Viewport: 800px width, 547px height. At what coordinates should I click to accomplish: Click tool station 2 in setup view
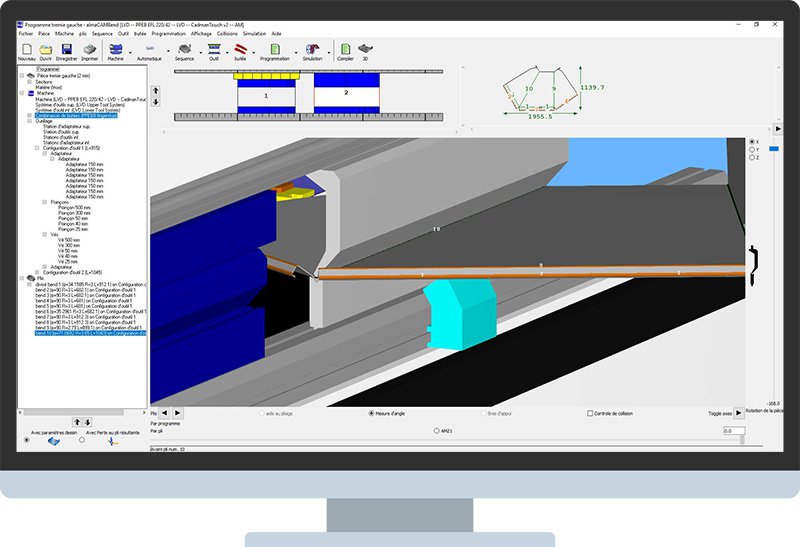click(x=346, y=93)
